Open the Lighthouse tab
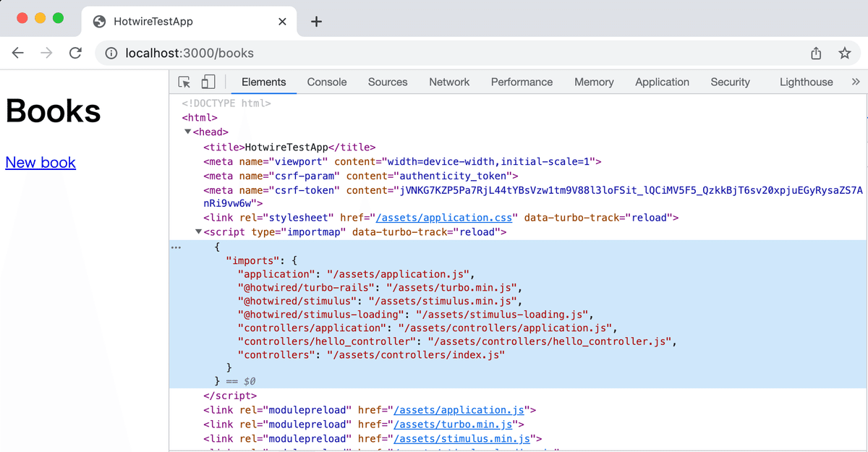The height and width of the screenshot is (452, 868). tap(806, 82)
